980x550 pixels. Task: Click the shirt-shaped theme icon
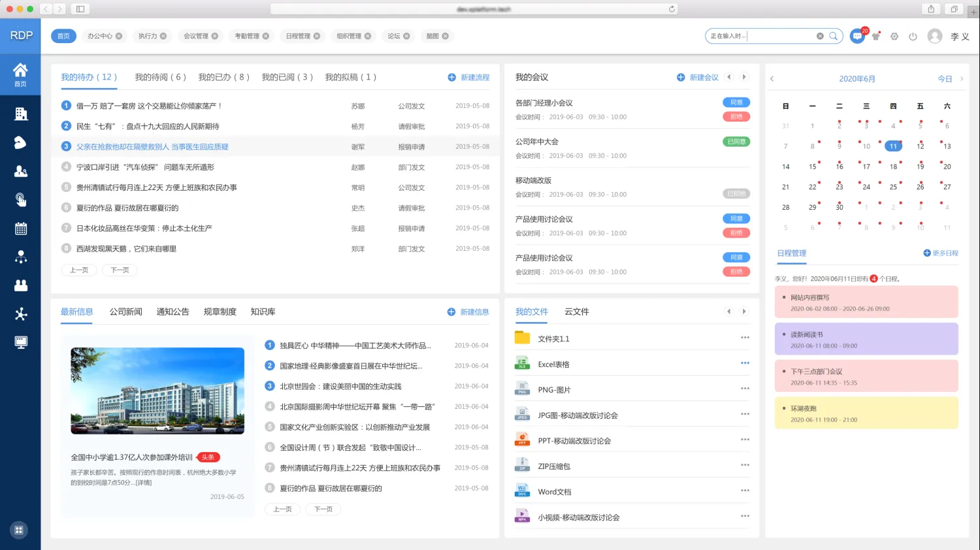click(876, 37)
